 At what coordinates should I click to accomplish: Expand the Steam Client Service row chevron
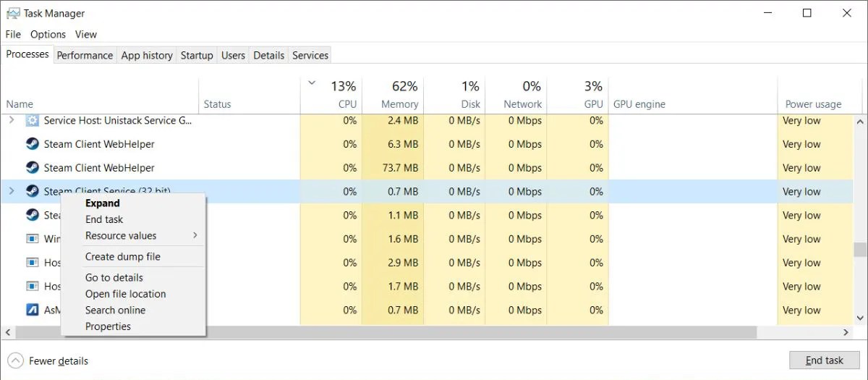tap(11, 191)
